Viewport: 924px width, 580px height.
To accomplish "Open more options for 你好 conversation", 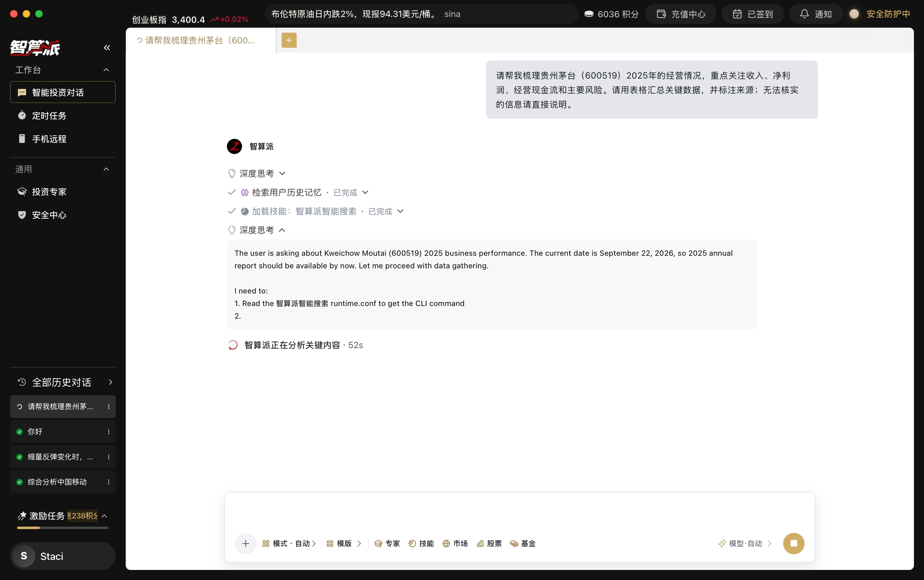I will coord(109,432).
